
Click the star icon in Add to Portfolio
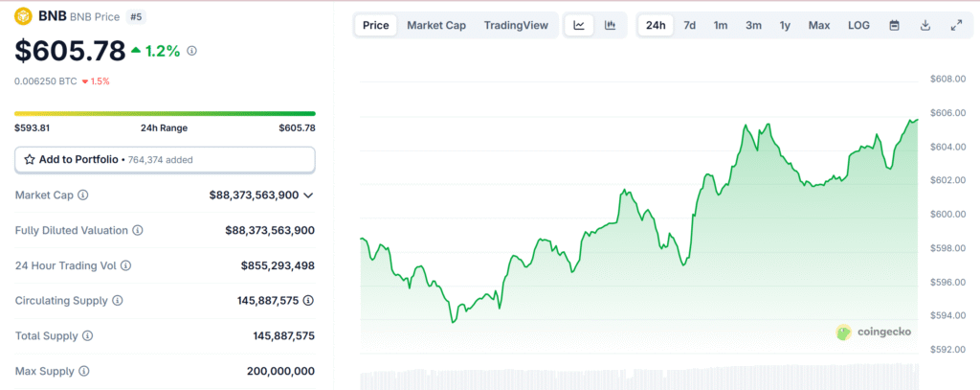pyautogui.click(x=30, y=160)
